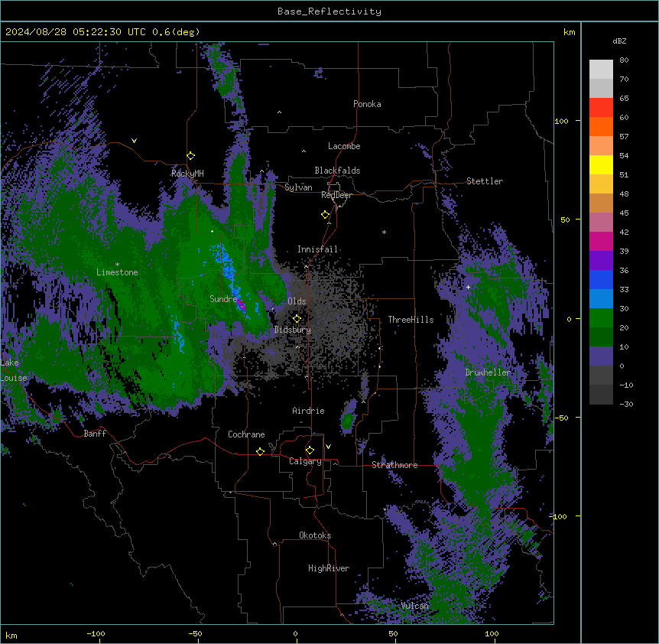Click the HighRiver city label

pos(329,568)
